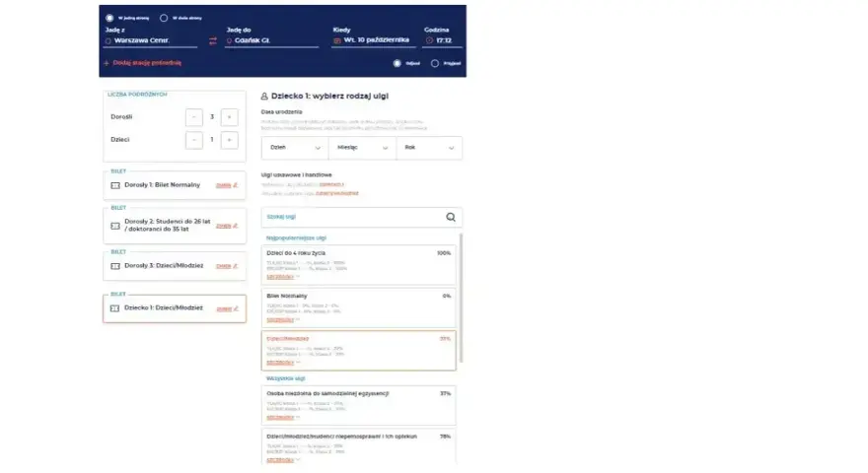Click the discount list scrollbar
Screen dimensions: 868x473
click(462, 298)
